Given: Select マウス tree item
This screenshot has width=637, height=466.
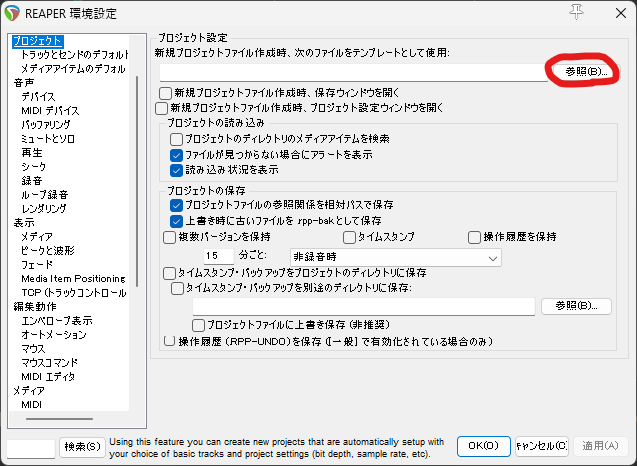Looking at the screenshot, I should point(33,349).
